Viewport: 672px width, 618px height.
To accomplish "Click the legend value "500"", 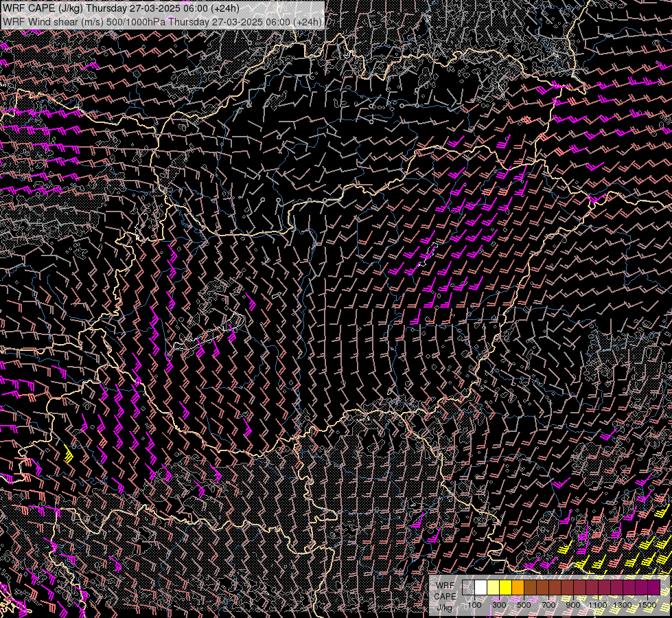I will [x=524, y=605].
